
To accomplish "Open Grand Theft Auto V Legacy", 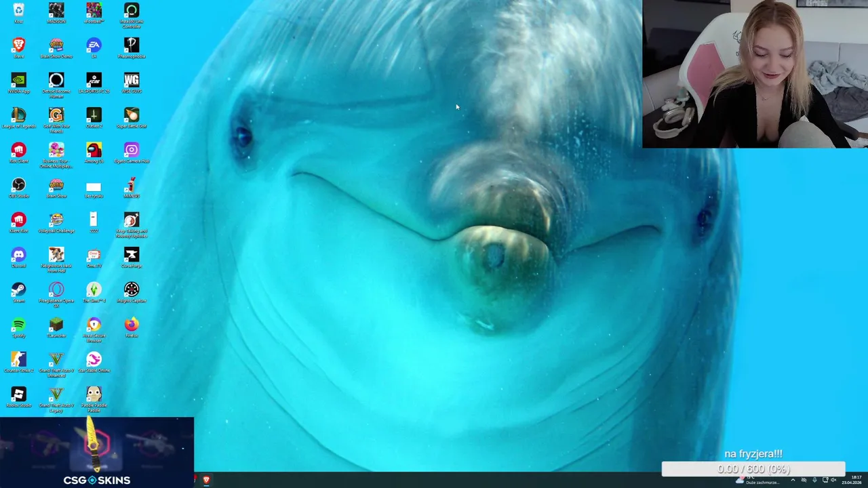I will coord(56,399).
